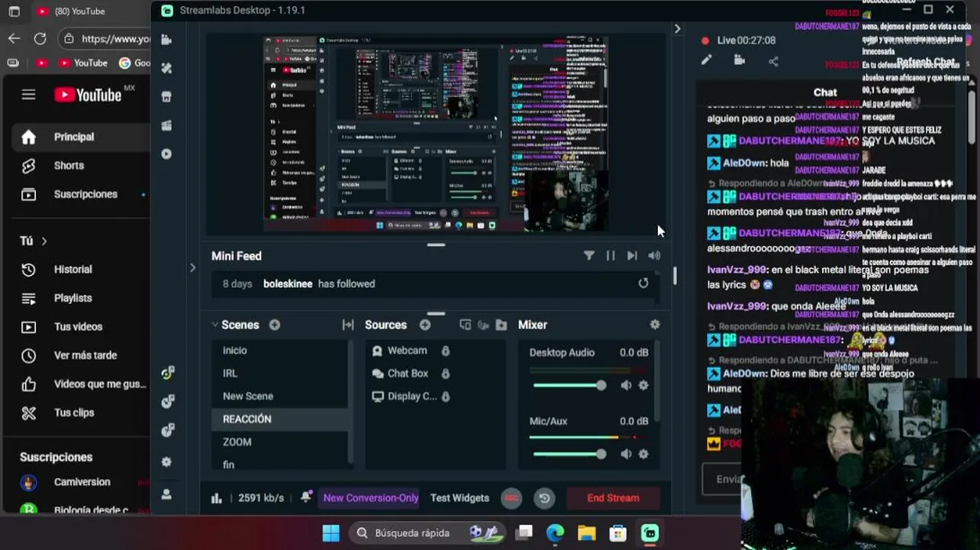Image resolution: width=980 pixels, height=550 pixels.
Task: Open File Explorer from the taskbar
Action: tap(586, 533)
